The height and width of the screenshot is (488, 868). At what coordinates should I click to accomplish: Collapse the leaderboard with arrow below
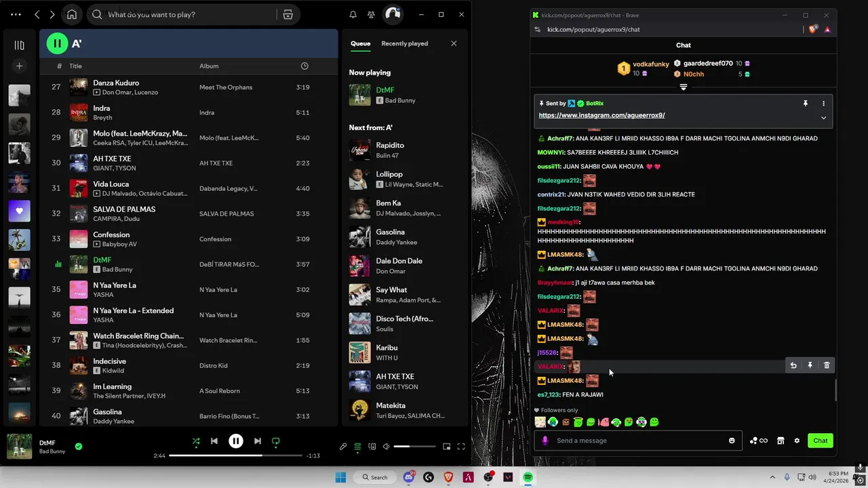(x=683, y=87)
